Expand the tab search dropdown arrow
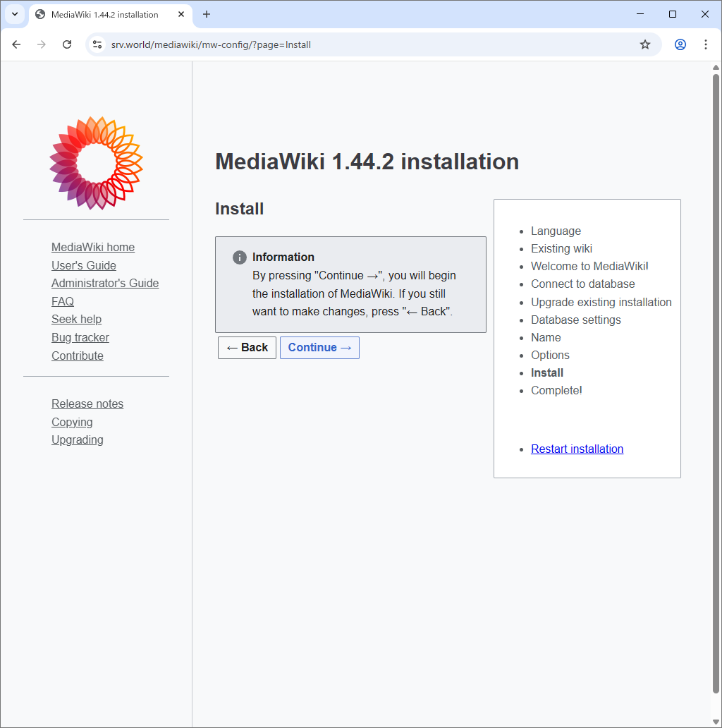The height and width of the screenshot is (728, 722). coord(15,14)
